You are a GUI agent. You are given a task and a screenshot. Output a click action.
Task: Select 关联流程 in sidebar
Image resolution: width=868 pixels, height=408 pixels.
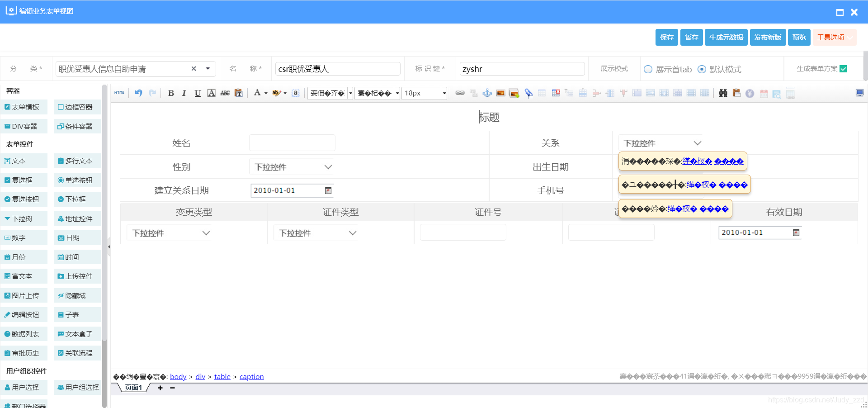coord(77,353)
